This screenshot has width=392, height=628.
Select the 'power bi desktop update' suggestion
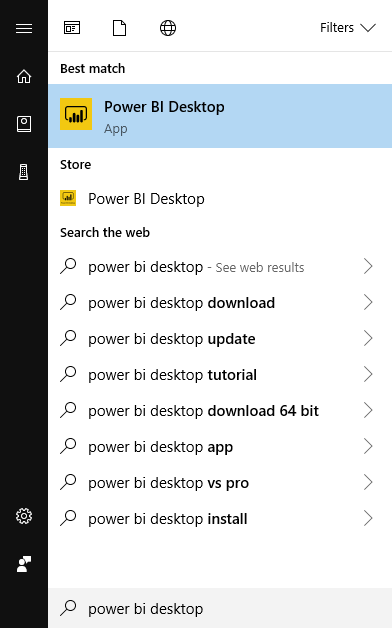pyautogui.click(x=220, y=339)
